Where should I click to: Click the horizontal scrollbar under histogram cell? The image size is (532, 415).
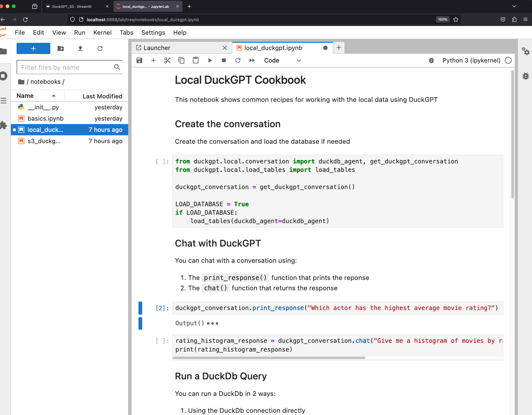click(269, 358)
